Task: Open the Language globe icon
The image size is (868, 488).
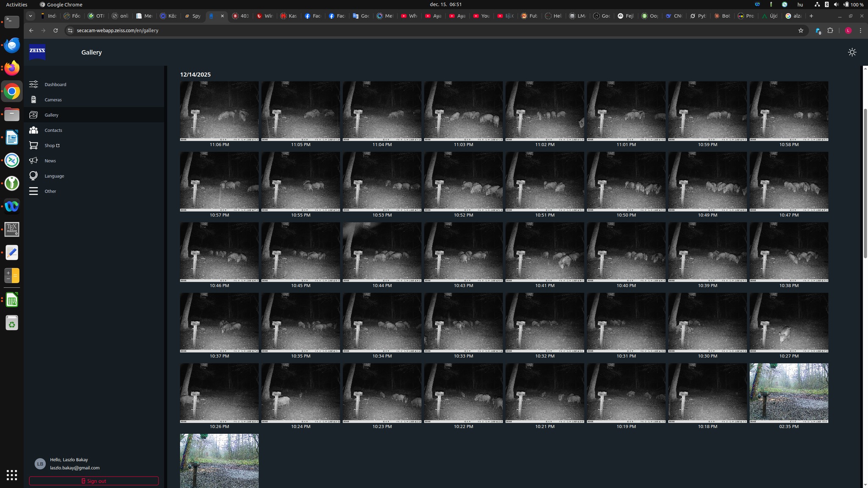Action: pos(33,176)
